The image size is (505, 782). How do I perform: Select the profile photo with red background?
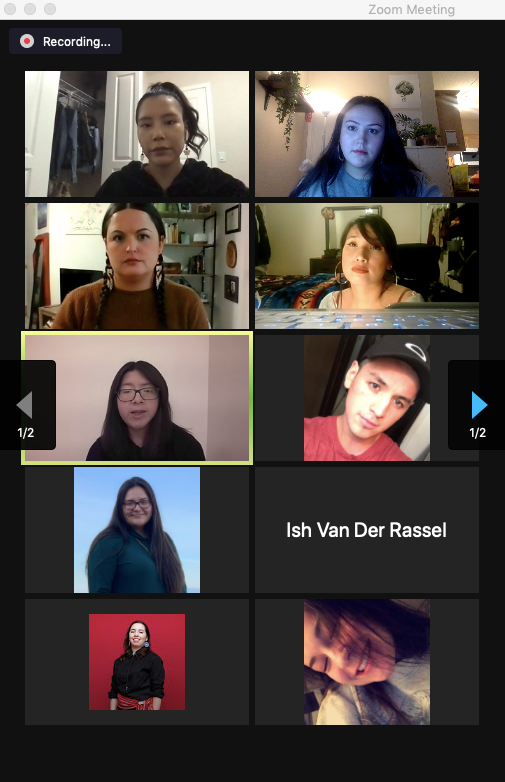click(137, 662)
